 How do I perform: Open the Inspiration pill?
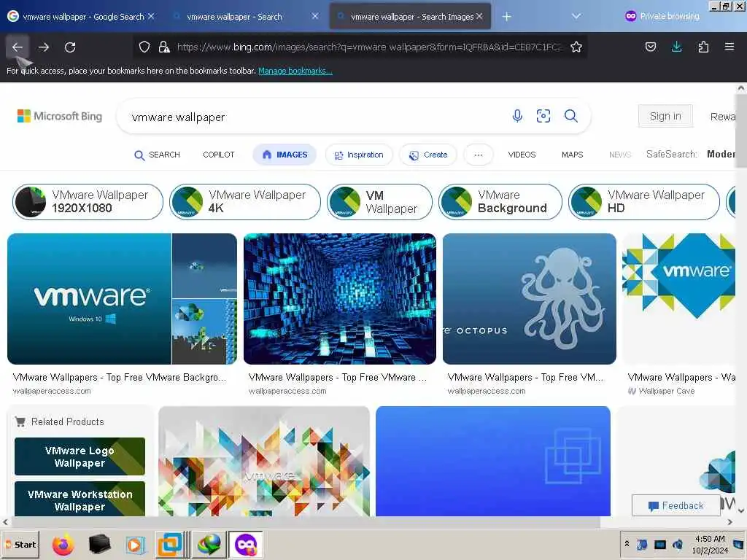click(x=359, y=155)
